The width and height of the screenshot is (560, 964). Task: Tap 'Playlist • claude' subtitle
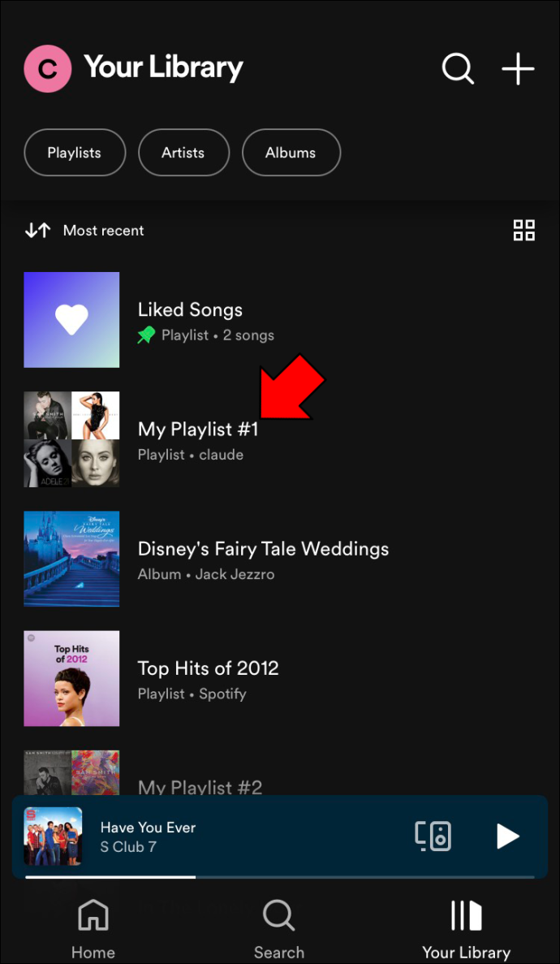pyautogui.click(x=191, y=455)
